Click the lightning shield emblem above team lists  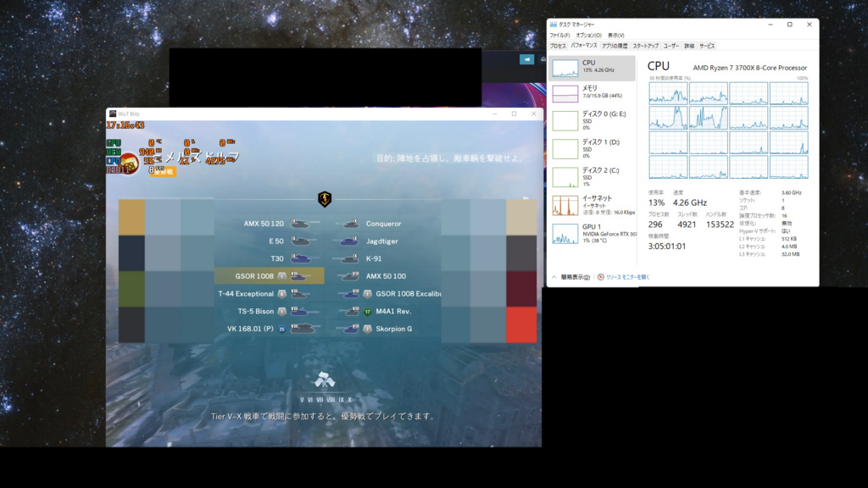click(x=324, y=199)
